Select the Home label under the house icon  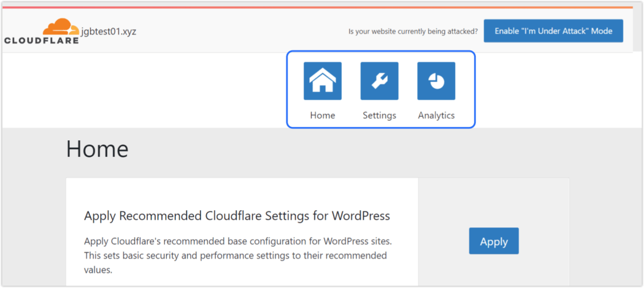[x=323, y=115]
